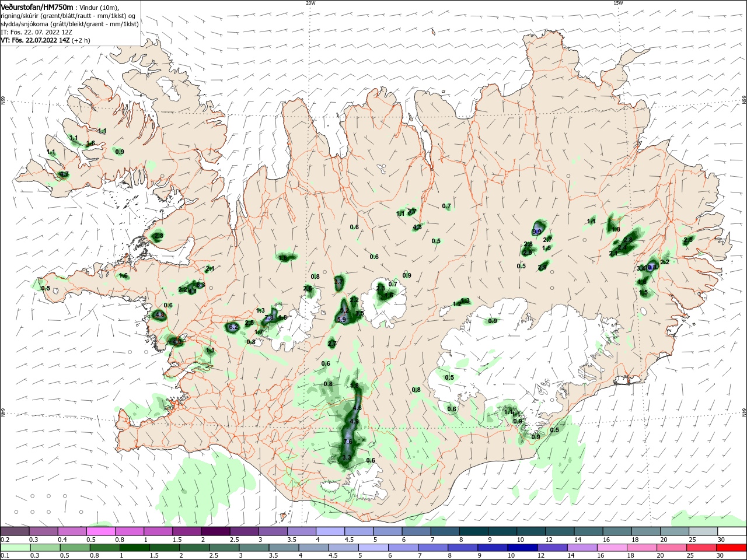Pick the red swatch ending the lower rain scale
747x560 pixels.
[x=732, y=548]
